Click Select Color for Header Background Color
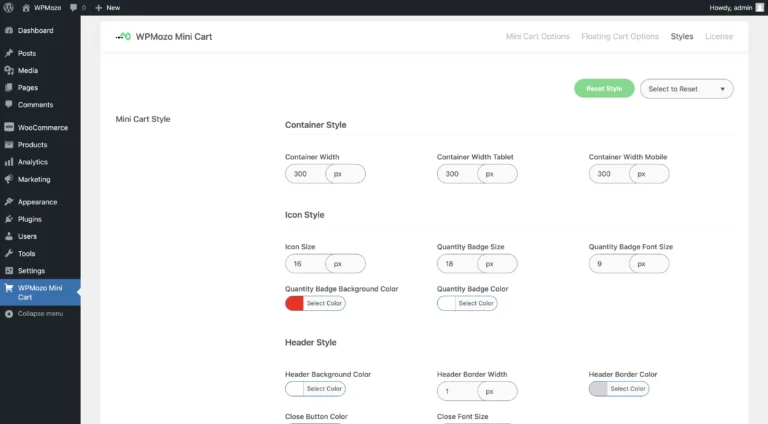This screenshot has width=768, height=424. pos(324,388)
